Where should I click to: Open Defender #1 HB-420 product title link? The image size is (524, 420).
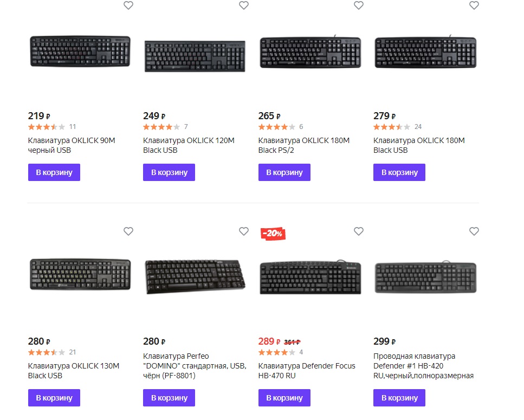[423, 366]
